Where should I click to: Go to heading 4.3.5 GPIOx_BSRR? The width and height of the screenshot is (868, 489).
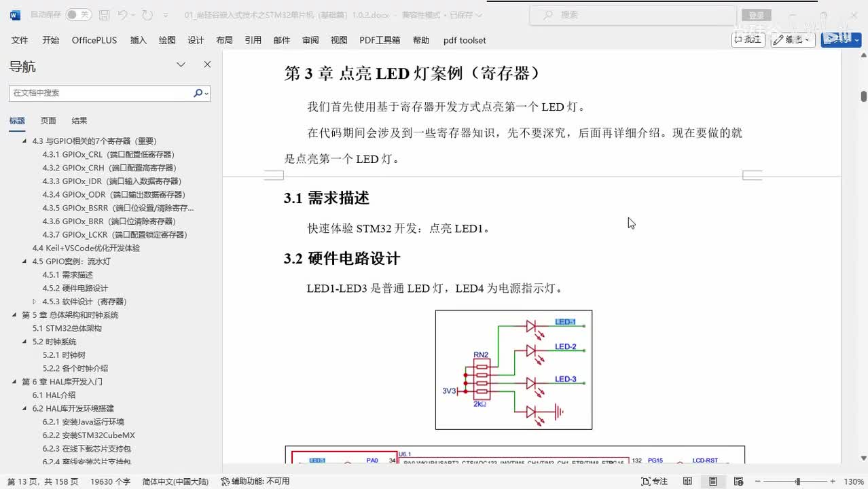tap(118, 208)
